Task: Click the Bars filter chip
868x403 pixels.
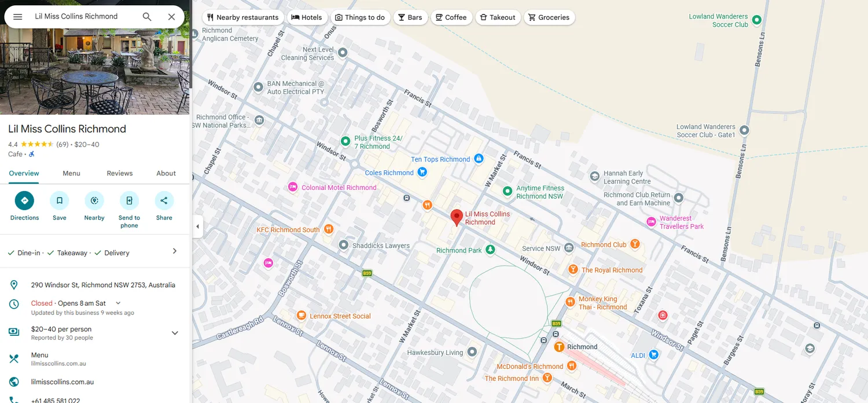Action: [x=410, y=17]
